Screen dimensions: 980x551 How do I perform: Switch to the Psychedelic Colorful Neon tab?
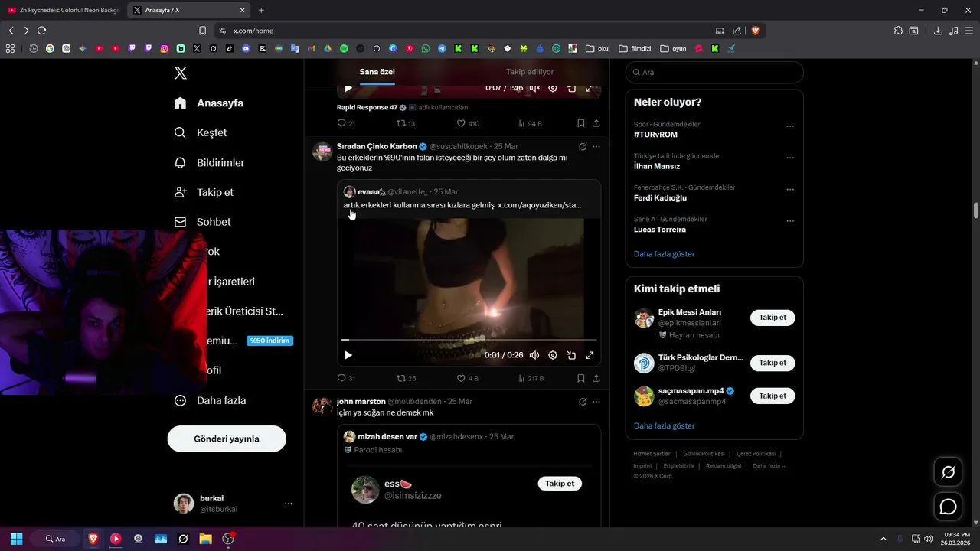(63, 10)
